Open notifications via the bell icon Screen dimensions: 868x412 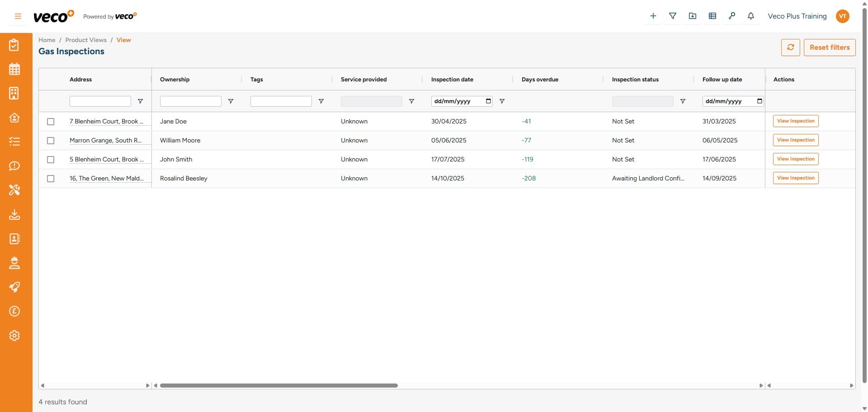[x=751, y=16]
